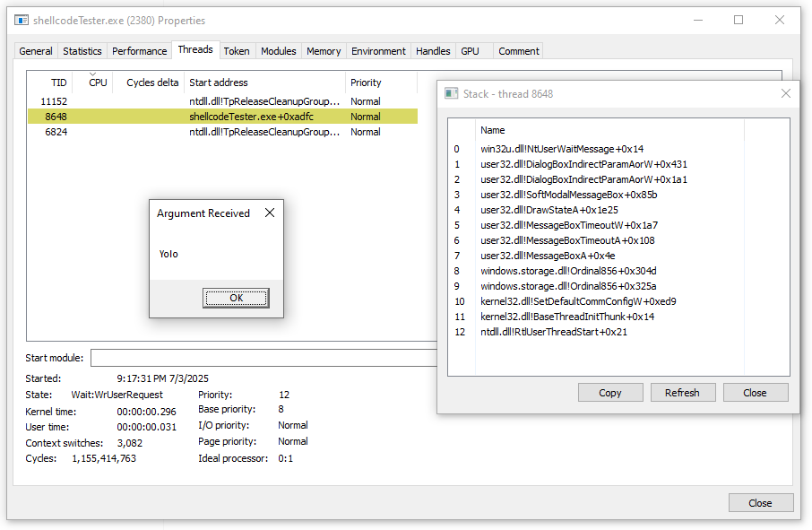812x530 pixels.
Task: Click OK in the Argument Received dialog
Action: coord(236,298)
